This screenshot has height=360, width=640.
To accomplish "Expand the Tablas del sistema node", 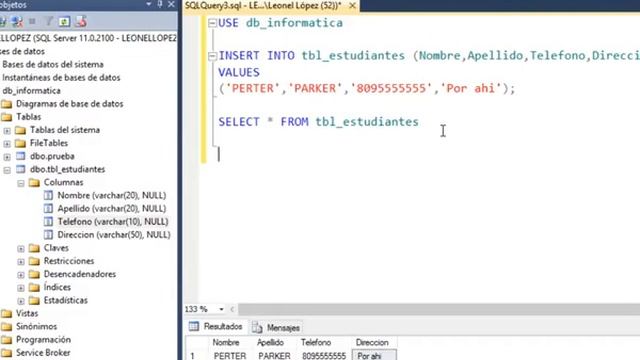I will 7,131.
